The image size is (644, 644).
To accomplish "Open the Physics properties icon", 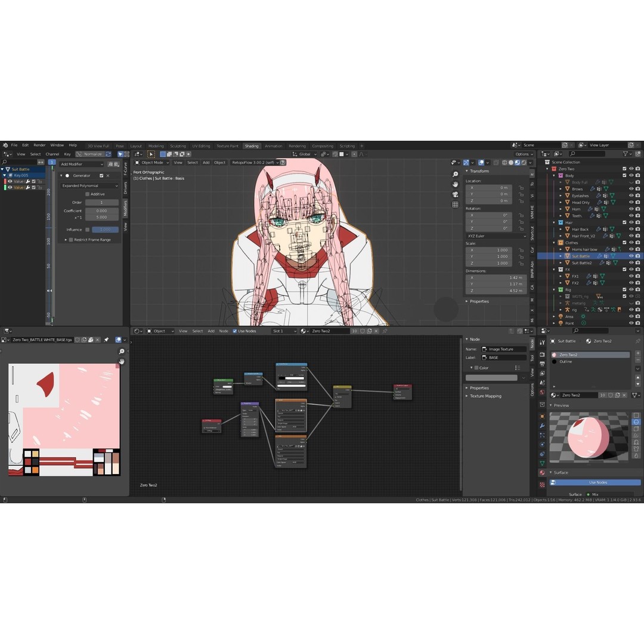I will pyautogui.click(x=542, y=444).
